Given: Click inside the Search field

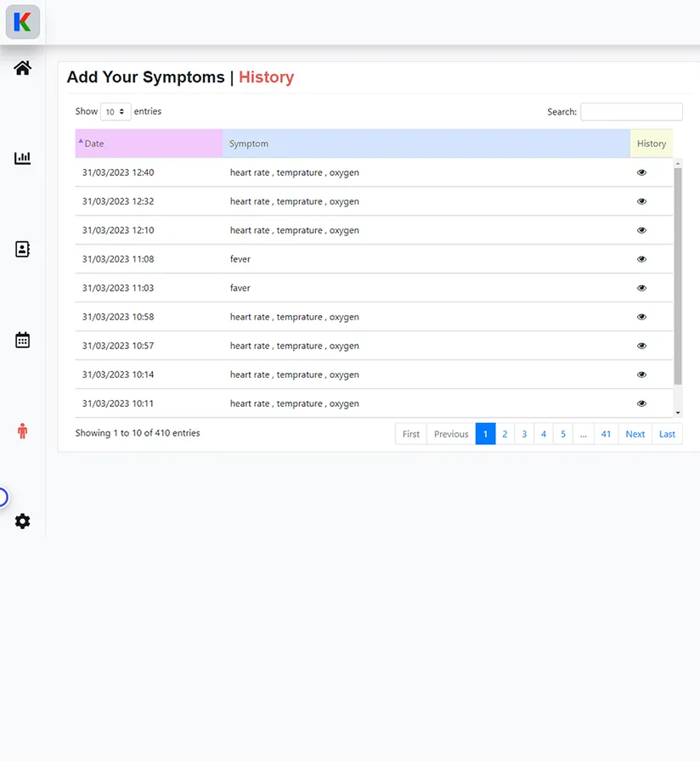Looking at the screenshot, I should coord(631,111).
